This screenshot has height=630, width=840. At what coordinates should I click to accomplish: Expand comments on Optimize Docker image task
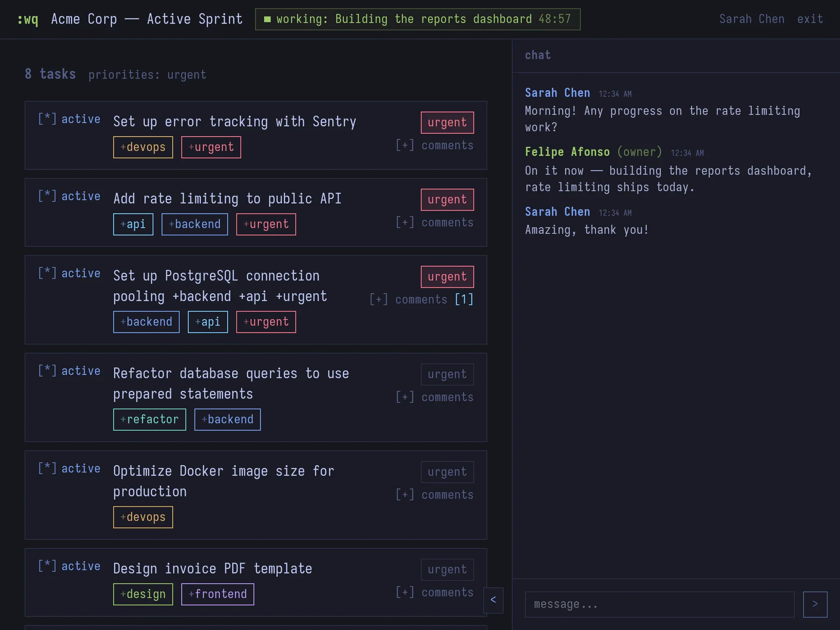click(434, 495)
